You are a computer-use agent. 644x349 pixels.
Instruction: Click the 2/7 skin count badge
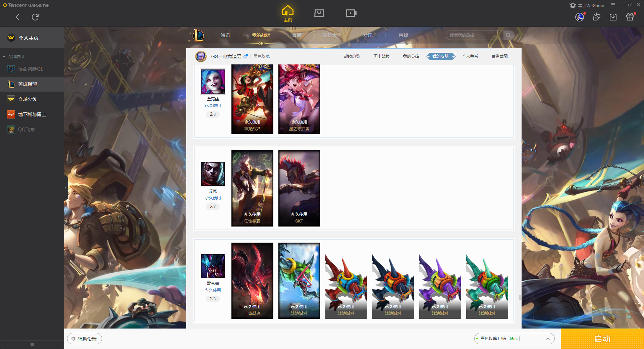213,207
